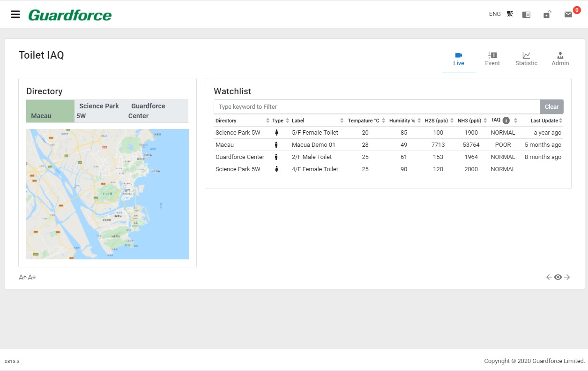
Task: Click the Watchlist heading
Action: pyautogui.click(x=232, y=91)
